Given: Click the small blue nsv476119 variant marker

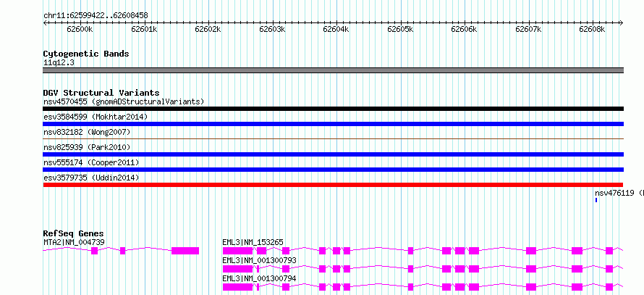Looking at the screenshot, I should pyautogui.click(x=596, y=200).
